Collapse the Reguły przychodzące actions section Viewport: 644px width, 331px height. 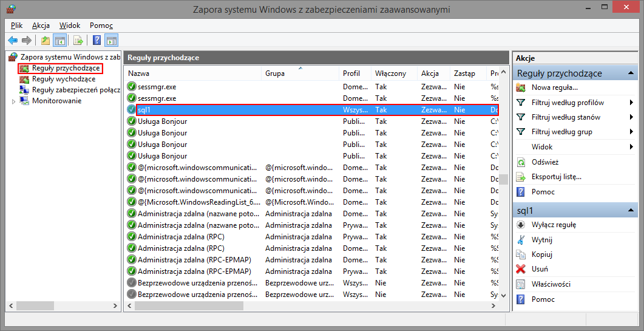click(x=631, y=73)
